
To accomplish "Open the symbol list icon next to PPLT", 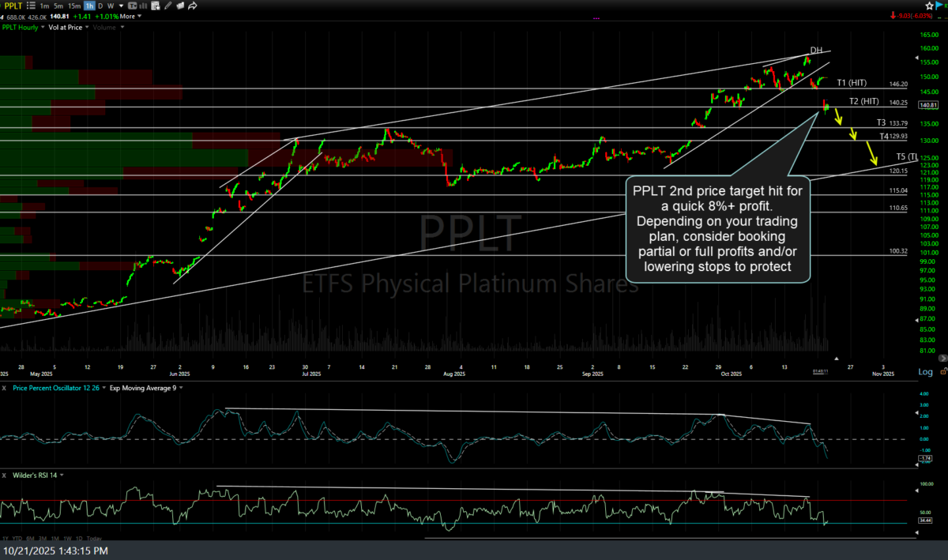I will [32, 6].
